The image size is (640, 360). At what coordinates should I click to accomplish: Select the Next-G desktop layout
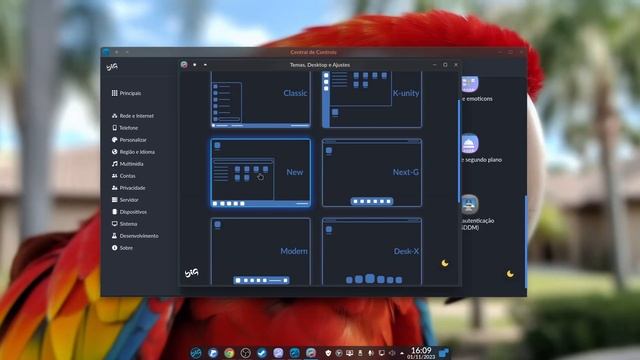click(372, 173)
